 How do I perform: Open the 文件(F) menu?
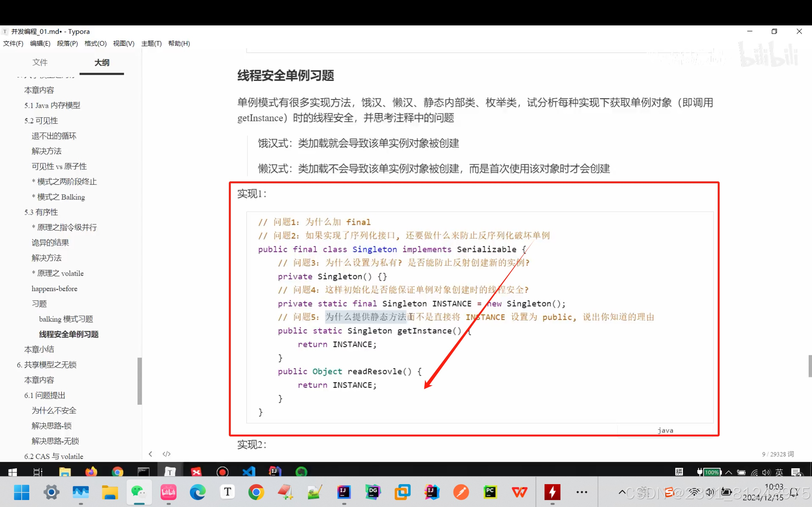[x=13, y=43]
